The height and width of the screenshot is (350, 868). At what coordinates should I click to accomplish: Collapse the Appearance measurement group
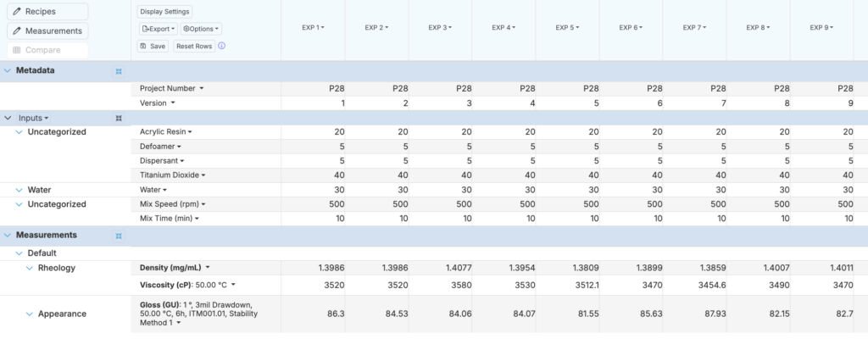pos(30,314)
